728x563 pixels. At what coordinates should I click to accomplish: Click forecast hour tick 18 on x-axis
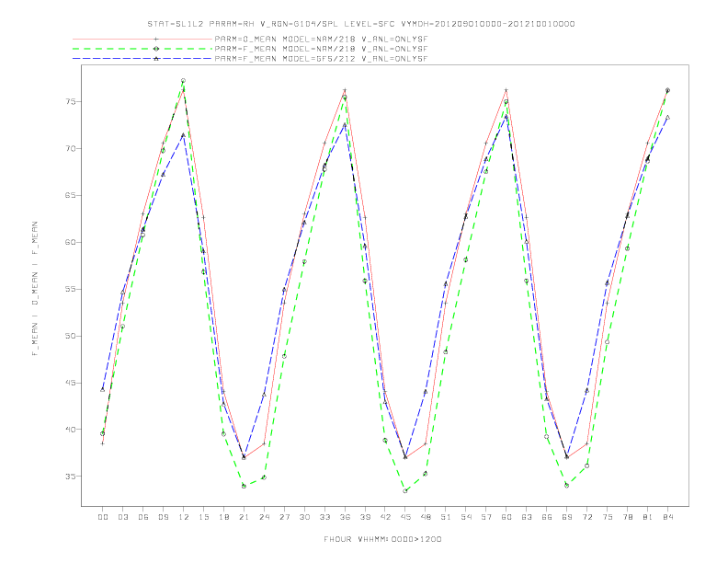click(223, 517)
